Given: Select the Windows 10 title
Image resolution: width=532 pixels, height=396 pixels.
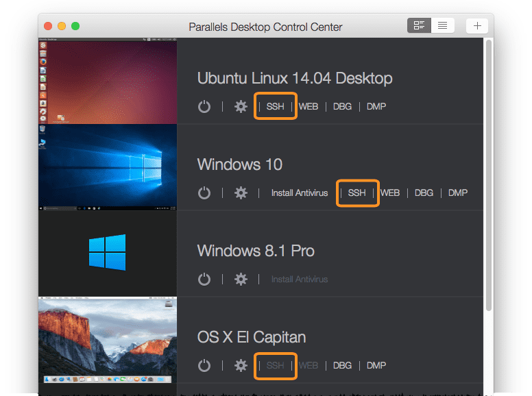Looking at the screenshot, I should [x=239, y=165].
